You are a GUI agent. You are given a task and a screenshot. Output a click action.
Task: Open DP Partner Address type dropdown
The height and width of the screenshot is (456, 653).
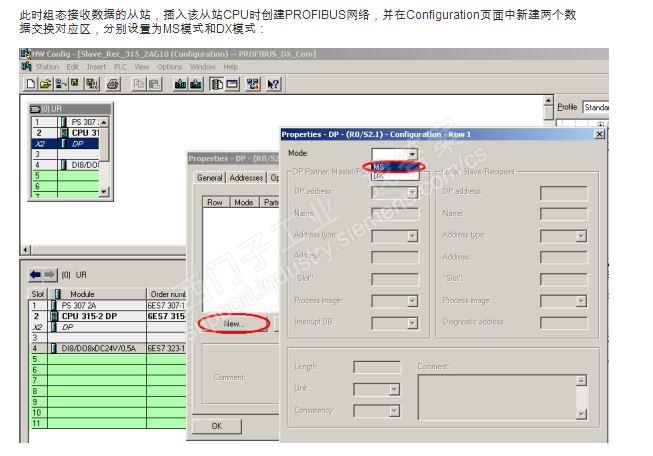[412, 236]
